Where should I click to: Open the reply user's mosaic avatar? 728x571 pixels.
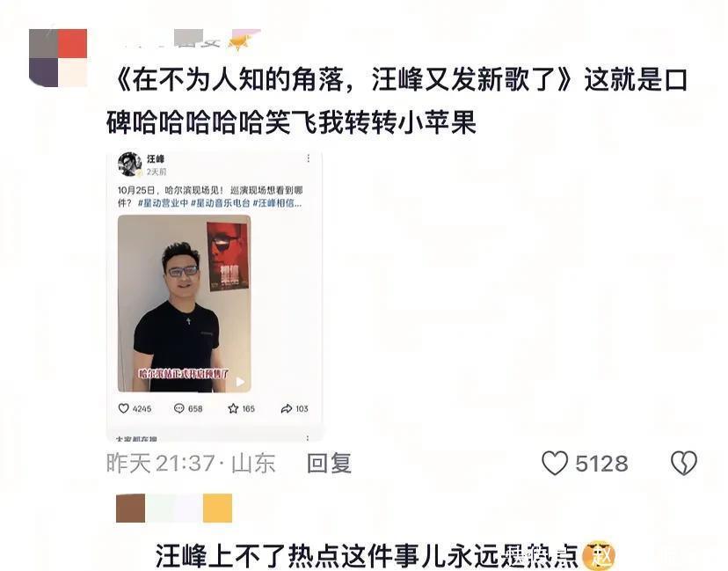pyautogui.click(x=173, y=508)
